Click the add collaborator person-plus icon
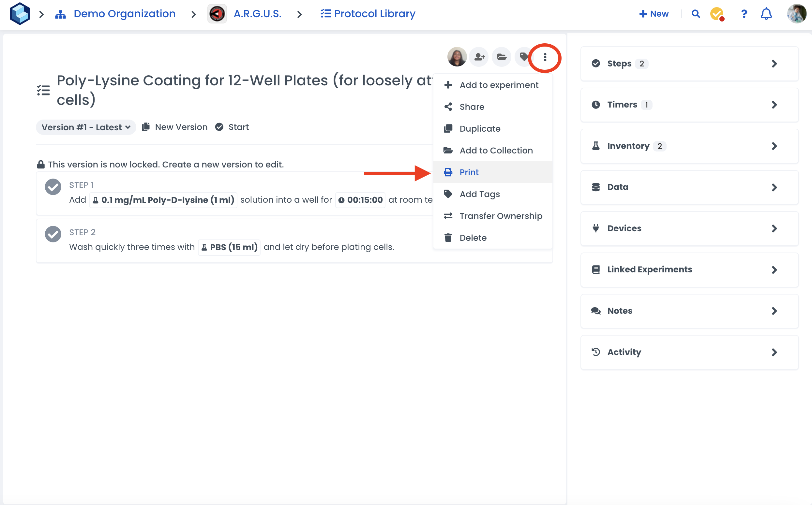812x505 pixels. 479,57
